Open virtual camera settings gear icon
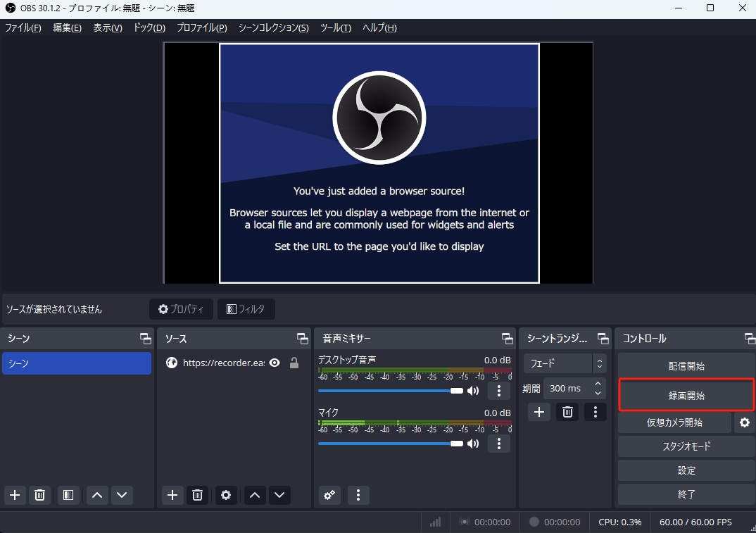The image size is (756, 533). click(x=744, y=422)
